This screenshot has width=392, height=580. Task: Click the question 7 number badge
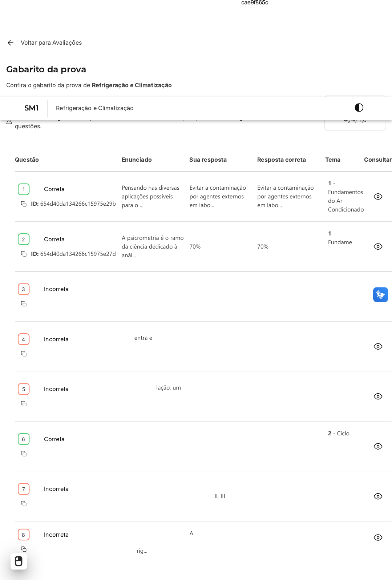pyautogui.click(x=24, y=489)
